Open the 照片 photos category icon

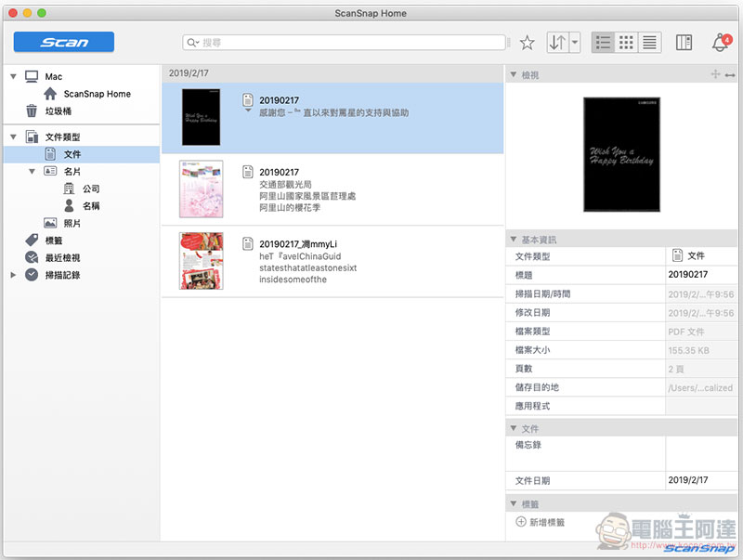[x=50, y=223]
